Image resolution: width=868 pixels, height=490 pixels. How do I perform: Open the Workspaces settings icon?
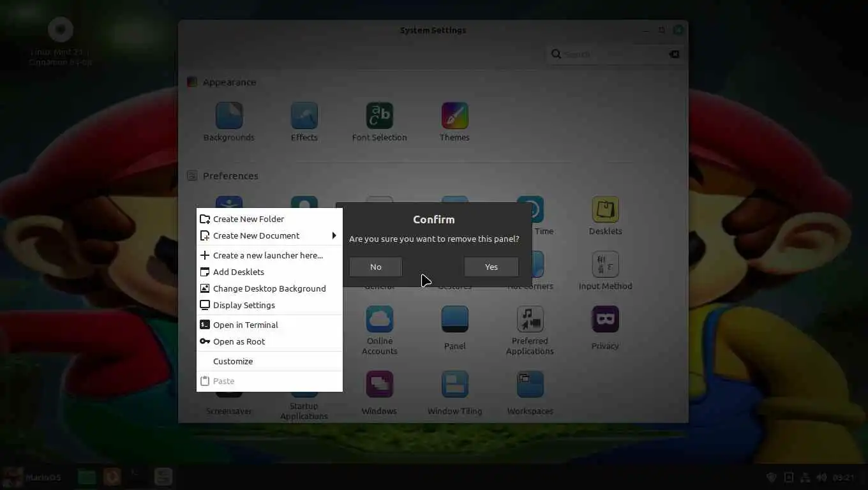530,384
